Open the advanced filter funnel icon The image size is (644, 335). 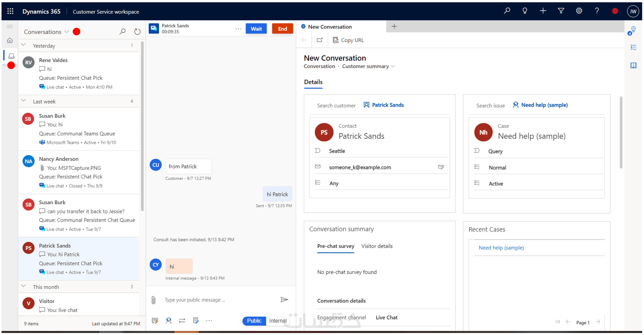[561, 11]
